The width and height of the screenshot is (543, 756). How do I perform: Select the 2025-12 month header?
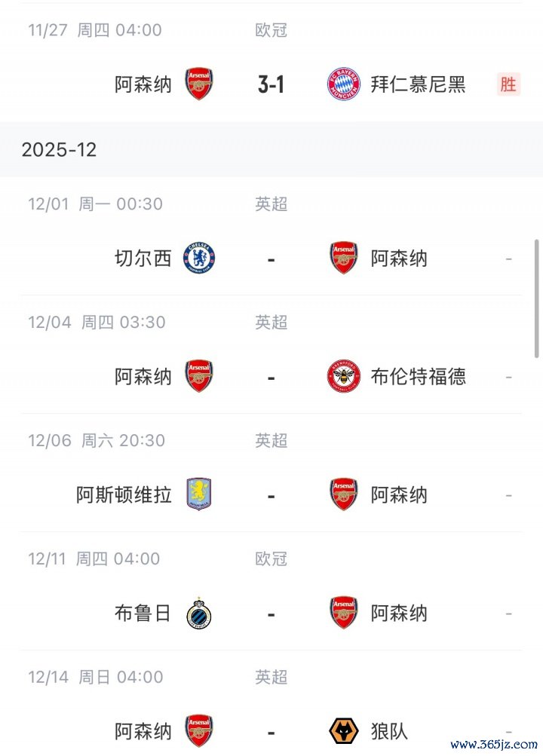click(59, 149)
